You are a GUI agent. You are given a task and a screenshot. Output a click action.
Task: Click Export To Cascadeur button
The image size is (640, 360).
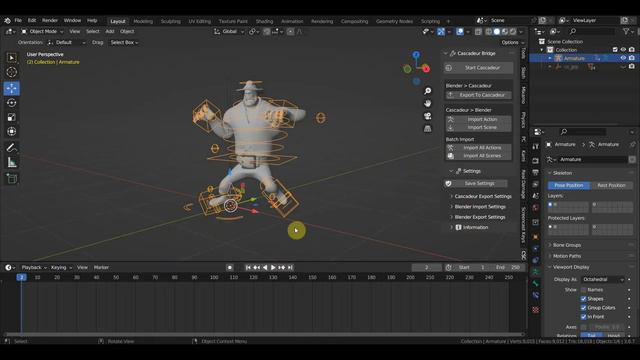coord(479,95)
